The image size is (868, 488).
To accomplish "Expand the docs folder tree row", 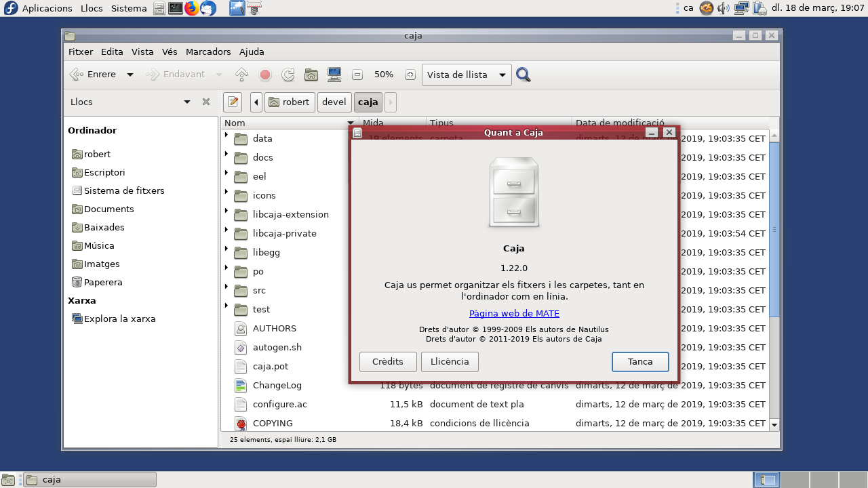I will point(226,154).
